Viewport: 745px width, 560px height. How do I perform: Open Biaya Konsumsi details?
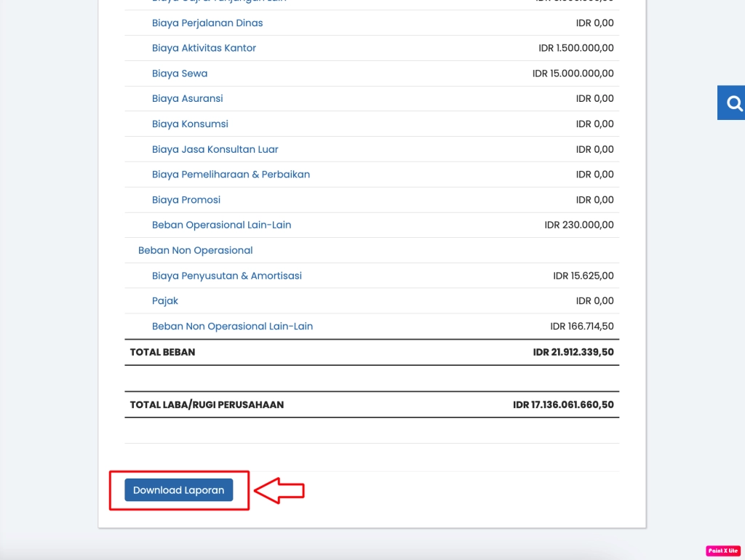(x=190, y=124)
